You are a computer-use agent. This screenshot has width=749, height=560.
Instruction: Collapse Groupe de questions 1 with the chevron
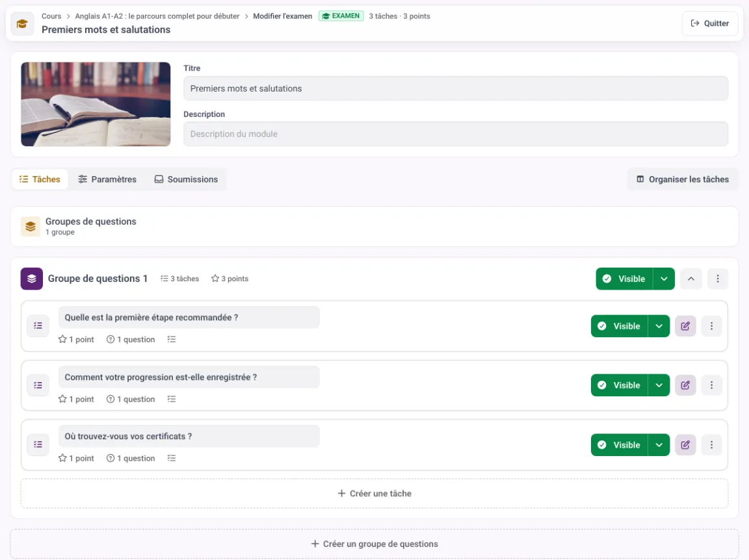tap(690, 279)
